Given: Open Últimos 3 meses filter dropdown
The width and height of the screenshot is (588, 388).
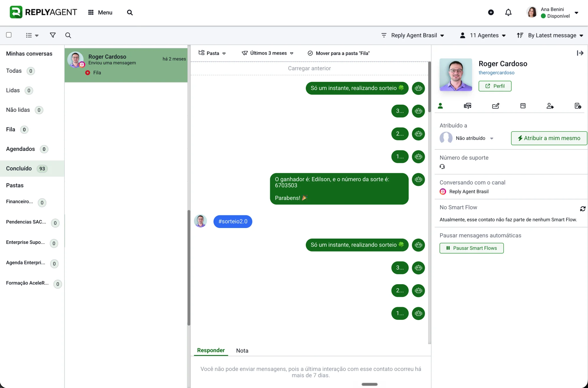Looking at the screenshot, I should click(268, 53).
